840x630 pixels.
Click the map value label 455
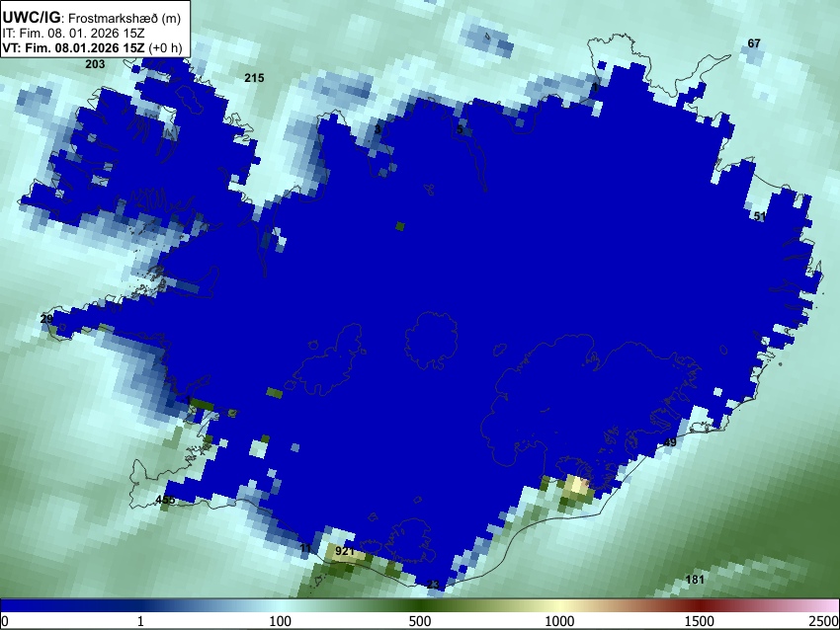pyautogui.click(x=165, y=500)
